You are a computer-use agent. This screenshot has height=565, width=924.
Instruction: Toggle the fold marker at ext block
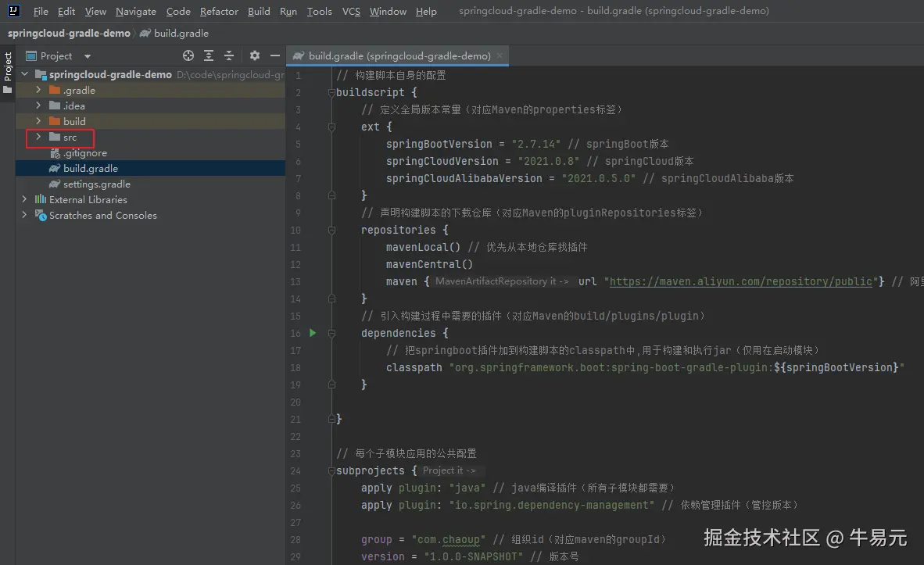[x=331, y=127]
